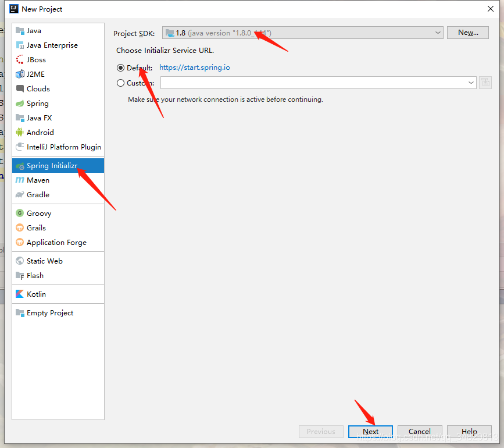Pick the Kotlin project type
The width and height of the screenshot is (504, 448).
(x=58, y=294)
